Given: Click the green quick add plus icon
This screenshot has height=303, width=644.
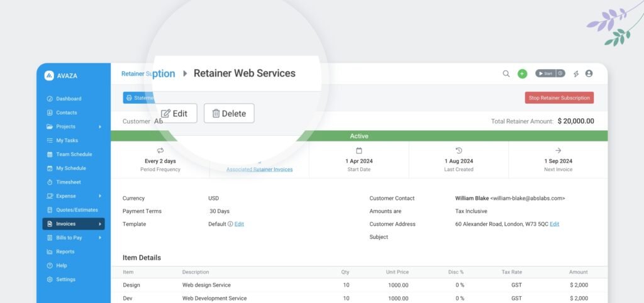Looking at the screenshot, I should (x=522, y=74).
